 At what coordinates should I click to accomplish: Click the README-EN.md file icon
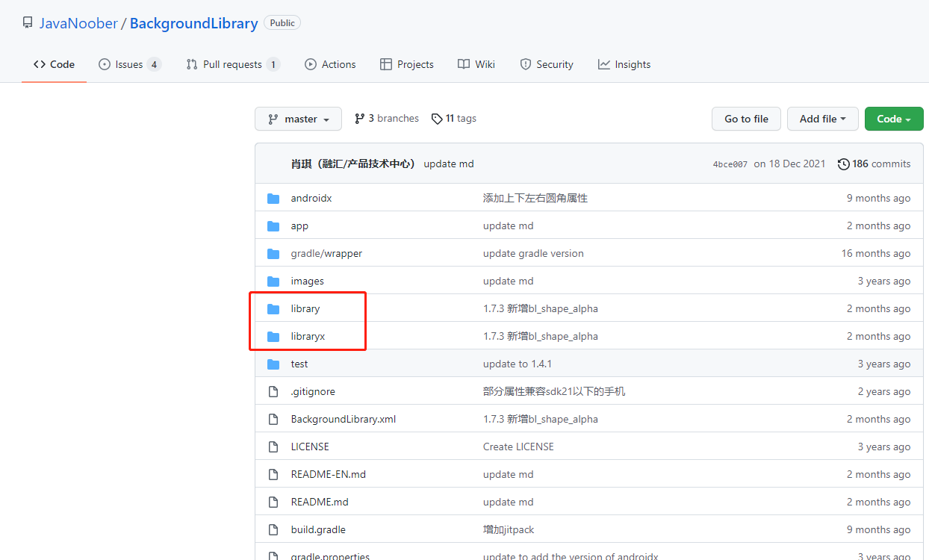(273, 475)
